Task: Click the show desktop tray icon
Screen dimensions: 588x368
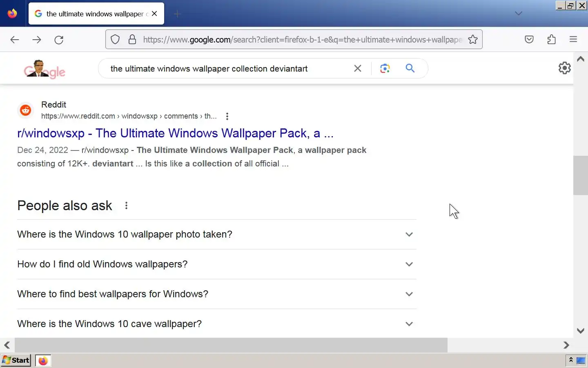Action: pyautogui.click(x=581, y=360)
